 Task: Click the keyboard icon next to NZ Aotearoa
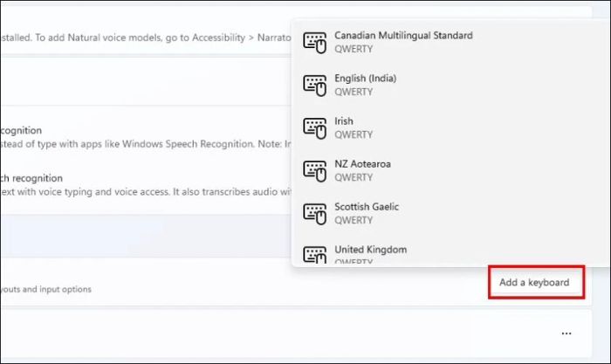314,171
